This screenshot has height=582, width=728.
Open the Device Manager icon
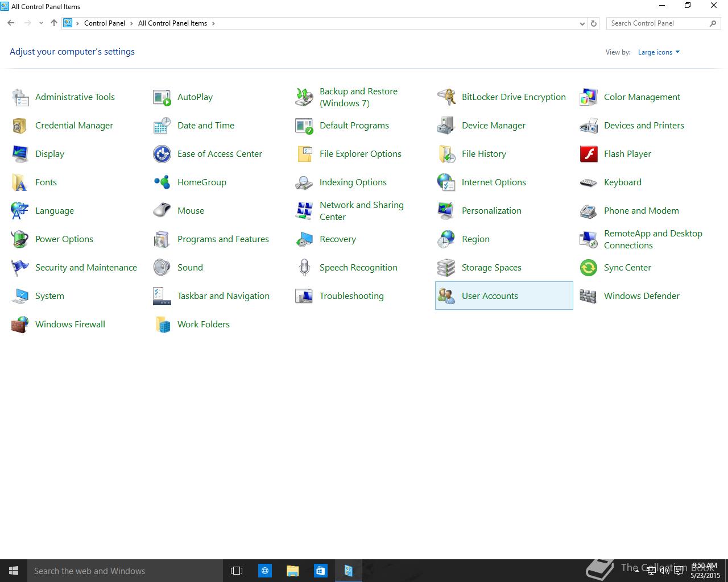click(446, 126)
